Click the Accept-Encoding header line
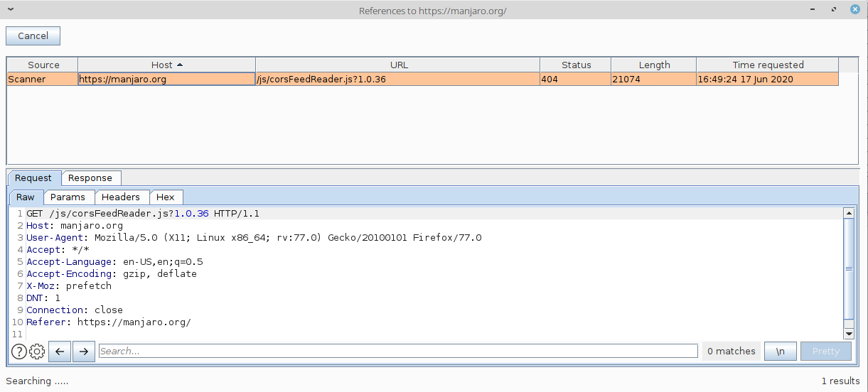 (112, 274)
